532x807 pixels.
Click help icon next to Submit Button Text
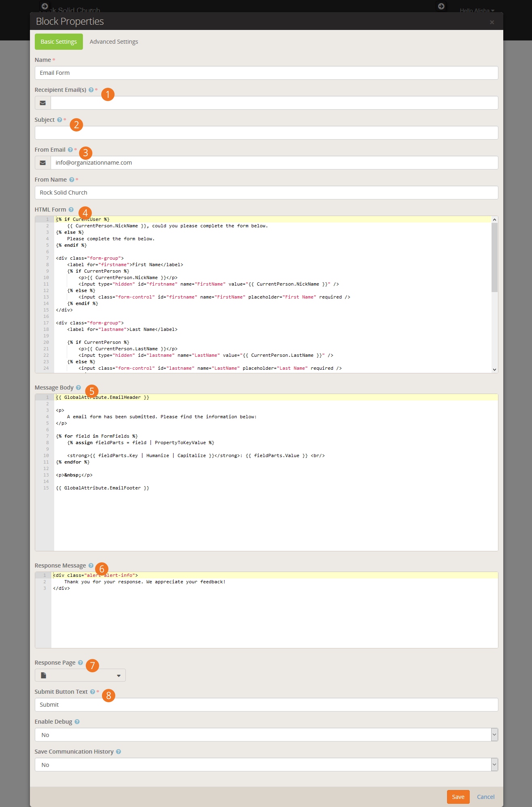(93, 692)
